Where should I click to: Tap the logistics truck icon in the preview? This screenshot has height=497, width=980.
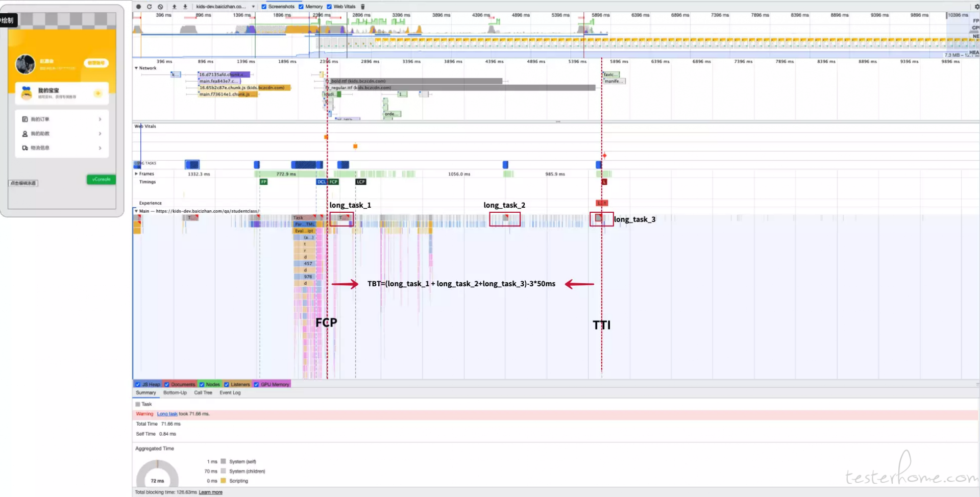(25, 147)
